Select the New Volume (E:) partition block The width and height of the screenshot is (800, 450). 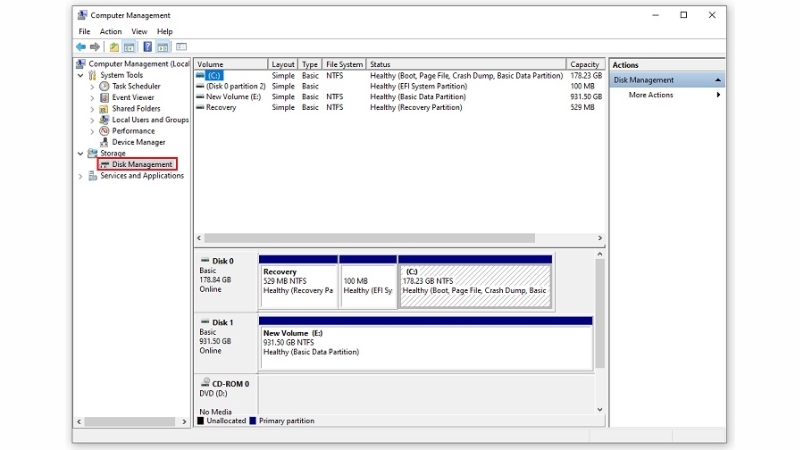click(x=425, y=343)
